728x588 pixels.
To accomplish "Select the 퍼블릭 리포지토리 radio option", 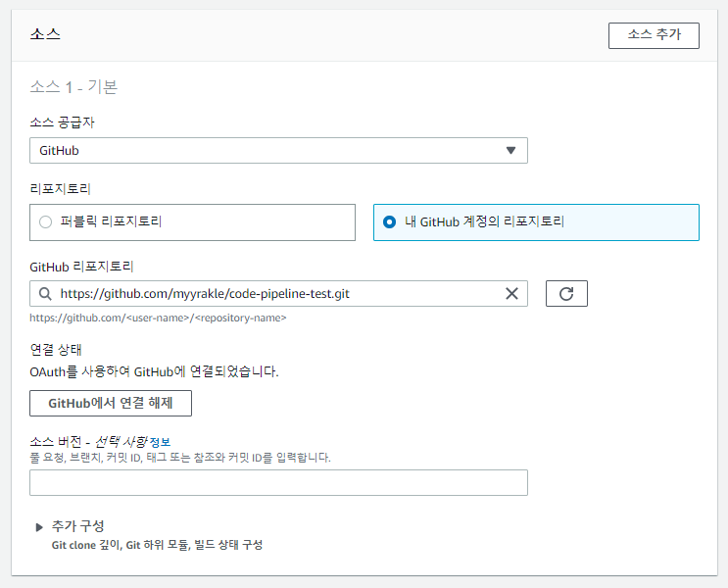I will pos(192,222).
